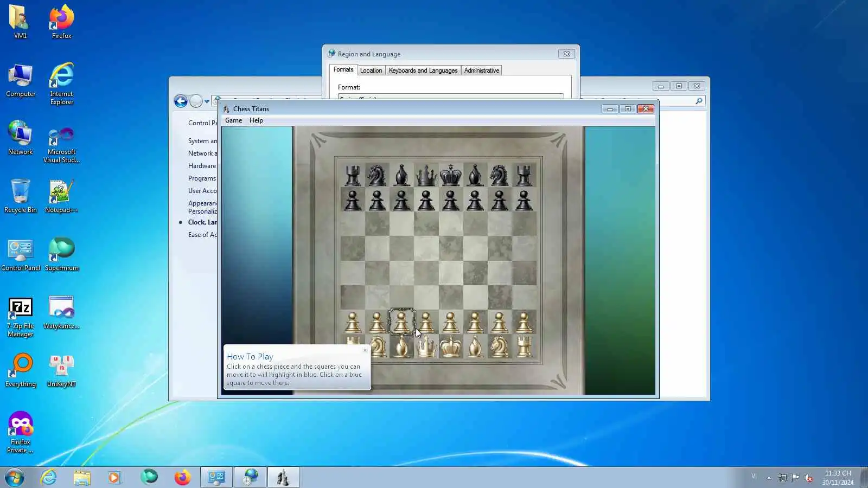Select the VM1 folder desktop icon
Viewport: 868px width, 488px height.
tap(20, 22)
